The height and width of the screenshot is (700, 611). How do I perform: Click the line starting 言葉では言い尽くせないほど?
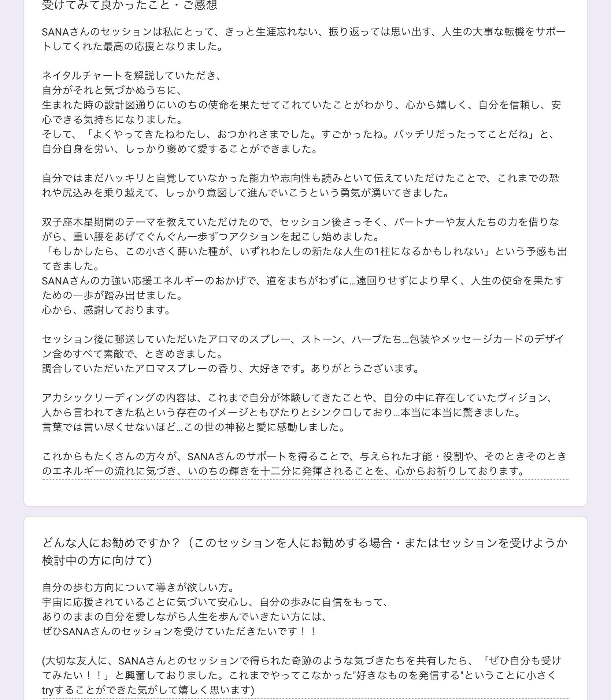(x=194, y=427)
